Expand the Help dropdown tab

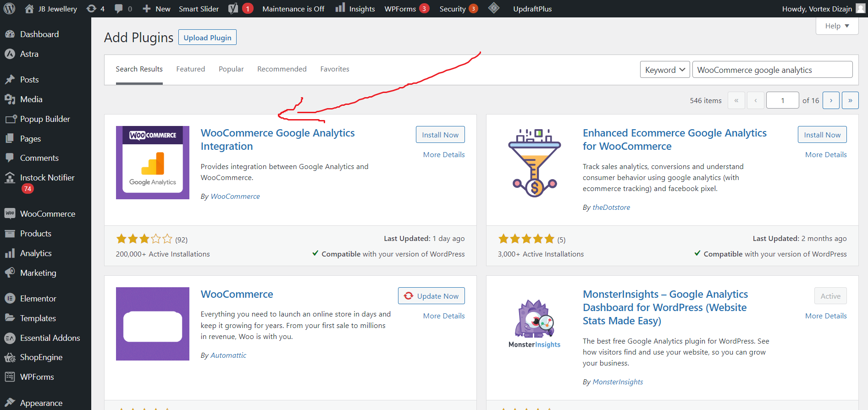(837, 26)
